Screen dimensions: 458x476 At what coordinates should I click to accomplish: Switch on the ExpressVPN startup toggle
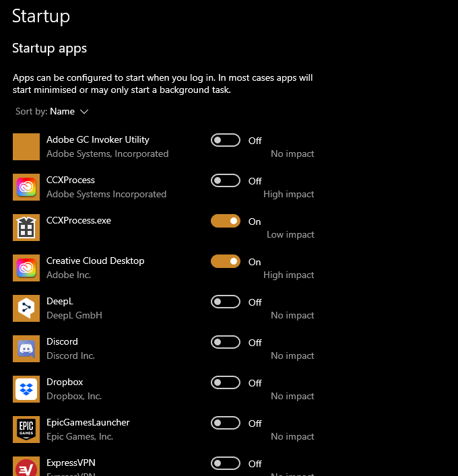pos(226,463)
